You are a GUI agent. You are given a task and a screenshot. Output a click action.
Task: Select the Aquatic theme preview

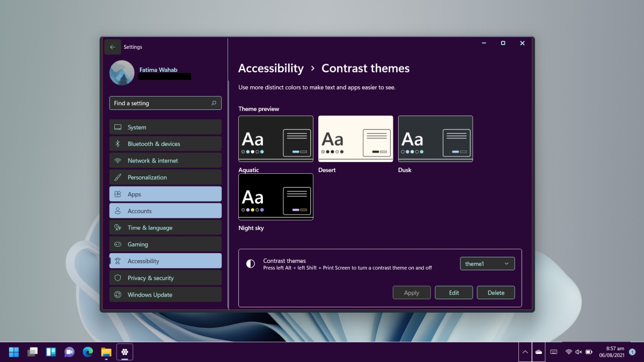pos(276,138)
